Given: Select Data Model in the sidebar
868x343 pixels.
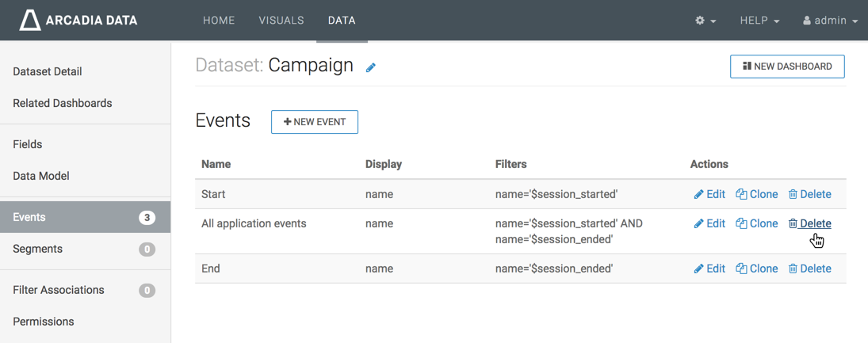Looking at the screenshot, I should pyautogui.click(x=41, y=176).
